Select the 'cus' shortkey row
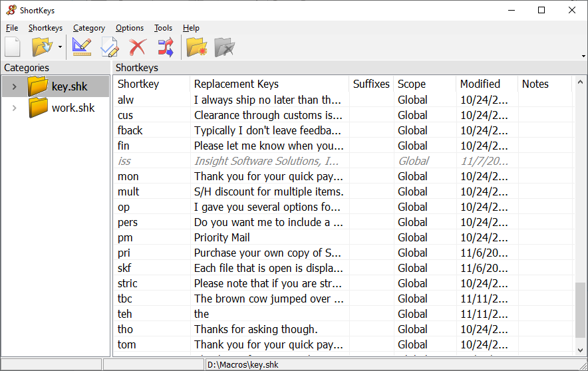This screenshot has height=371, width=588. [x=343, y=115]
